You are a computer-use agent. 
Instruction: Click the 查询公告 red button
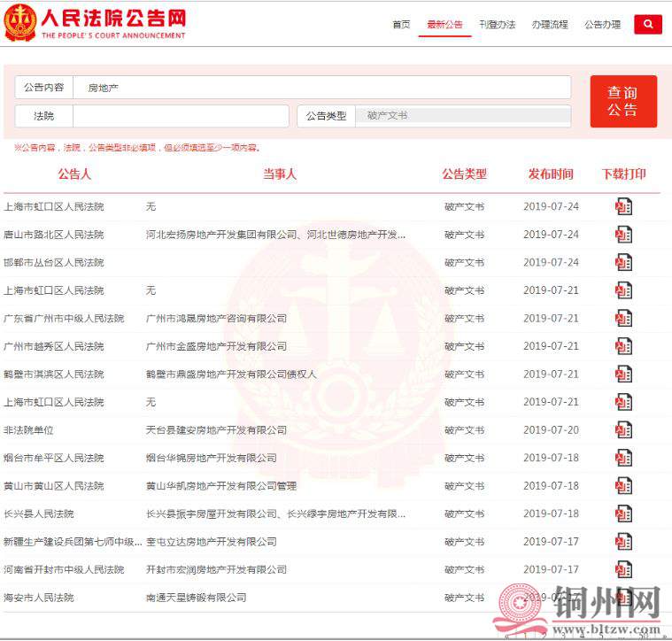623,101
